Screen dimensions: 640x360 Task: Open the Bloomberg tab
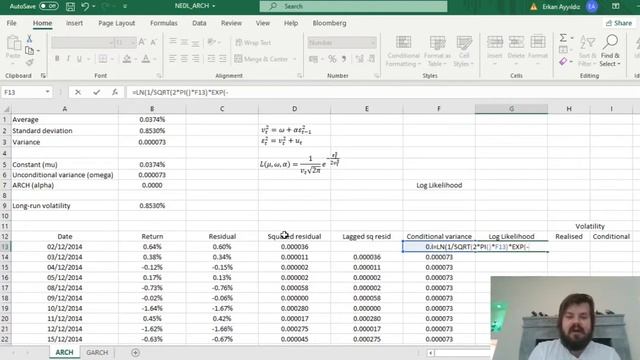329,23
